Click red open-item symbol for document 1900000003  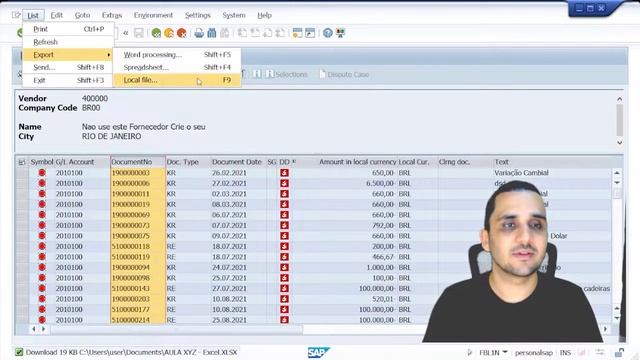(42, 173)
